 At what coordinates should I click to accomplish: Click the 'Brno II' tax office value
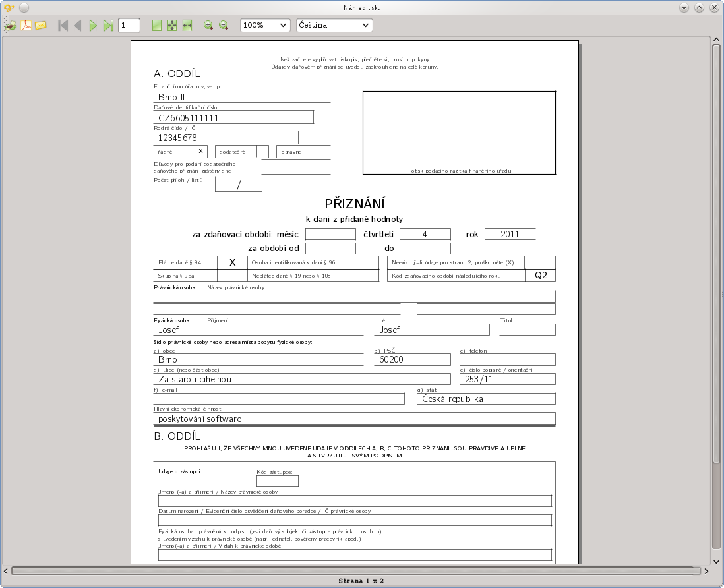tap(171, 97)
